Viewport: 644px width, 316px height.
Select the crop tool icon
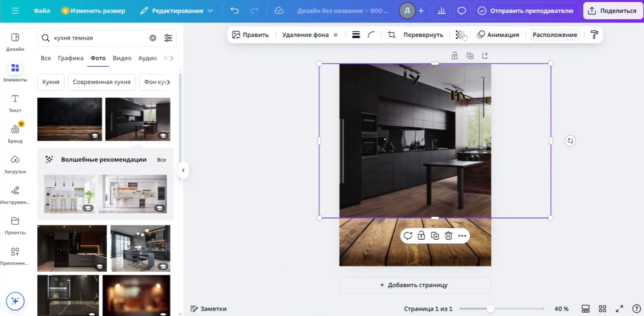(392, 35)
